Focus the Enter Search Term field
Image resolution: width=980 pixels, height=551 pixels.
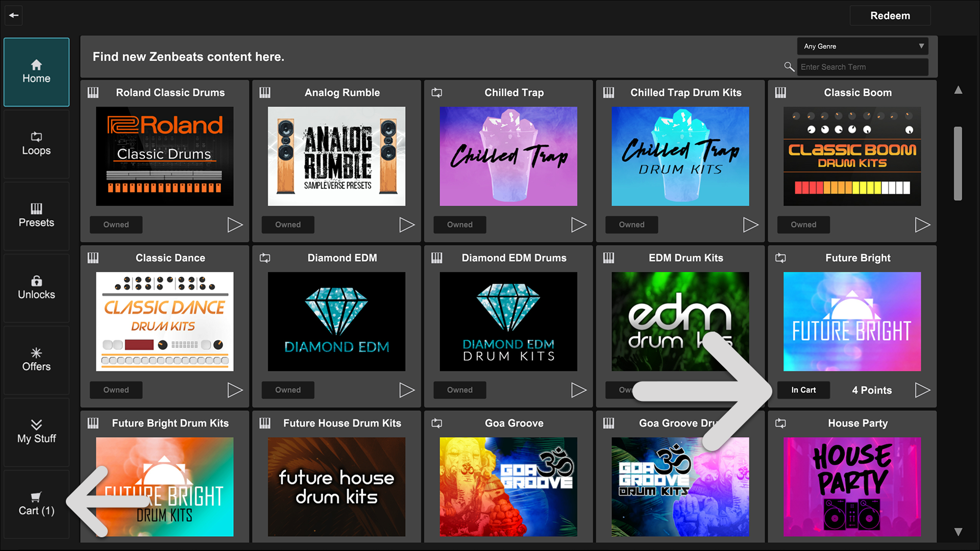pos(863,67)
